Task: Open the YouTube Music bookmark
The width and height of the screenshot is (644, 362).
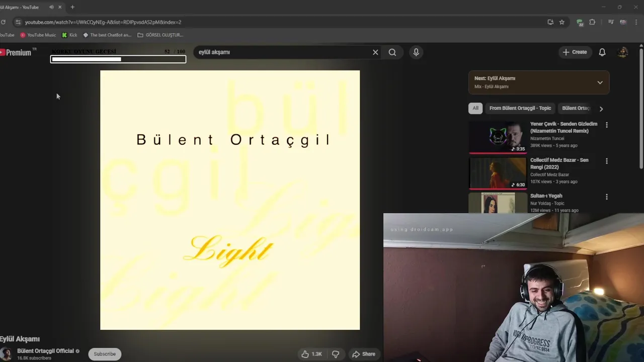Action: coord(38,35)
